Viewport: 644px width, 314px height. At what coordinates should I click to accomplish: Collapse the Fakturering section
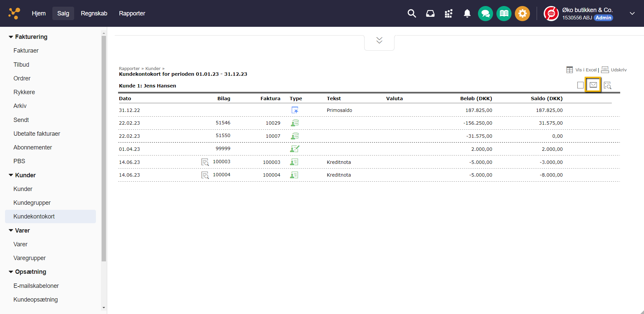tap(11, 37)
